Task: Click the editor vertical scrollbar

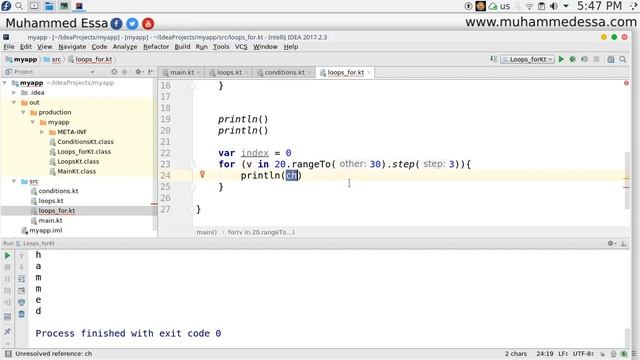Action: tap(627, 180)
